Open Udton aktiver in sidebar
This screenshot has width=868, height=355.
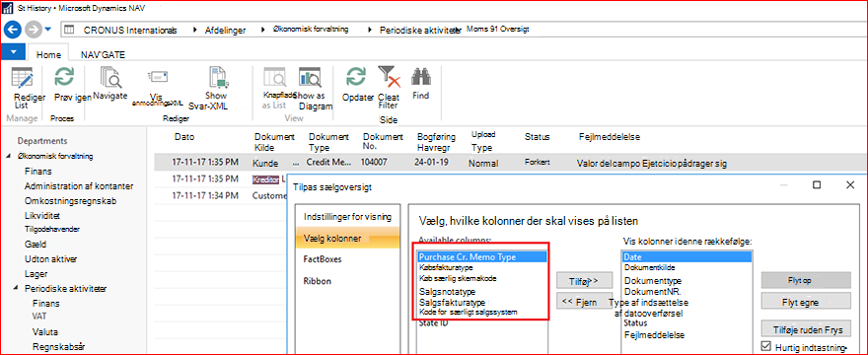50,258
